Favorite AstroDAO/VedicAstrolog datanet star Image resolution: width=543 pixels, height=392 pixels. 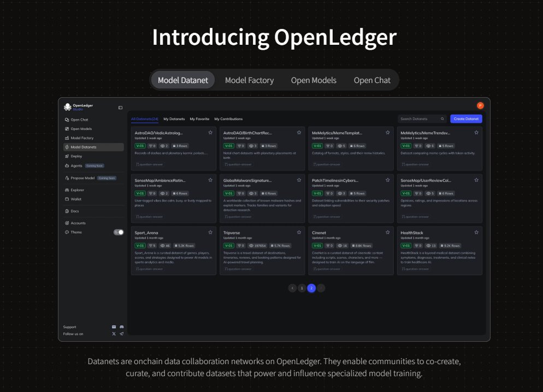tap(210, 133)
